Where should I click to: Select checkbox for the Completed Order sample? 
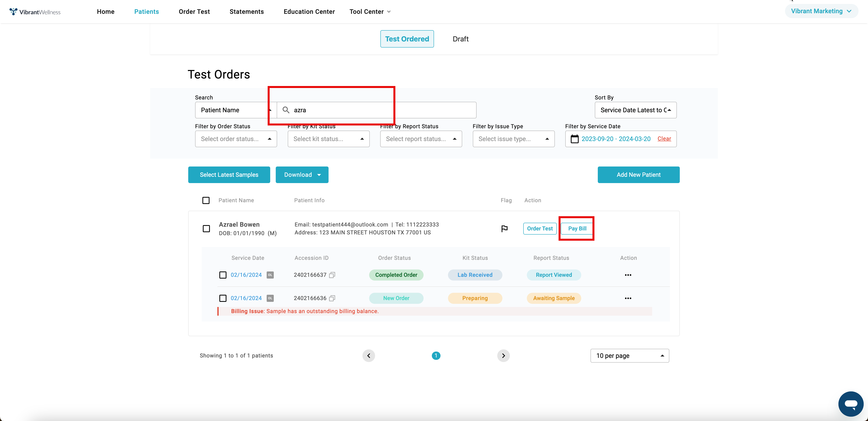pos(223,275)
